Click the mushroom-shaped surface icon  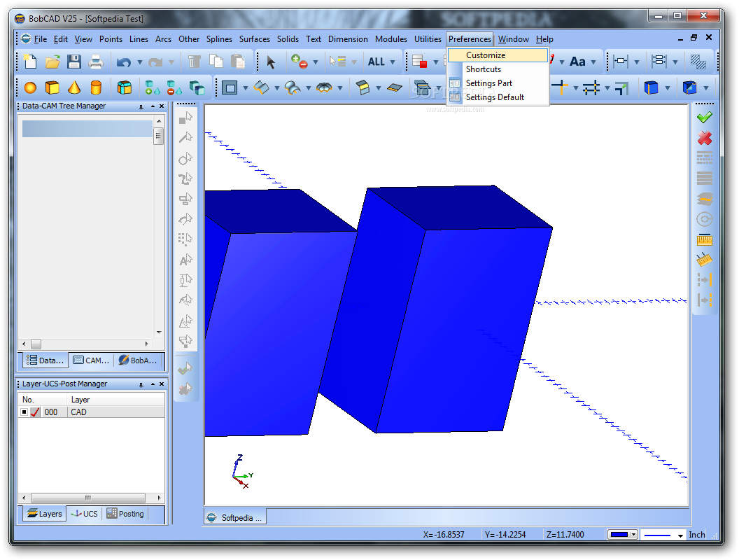(x=324, y=87)
